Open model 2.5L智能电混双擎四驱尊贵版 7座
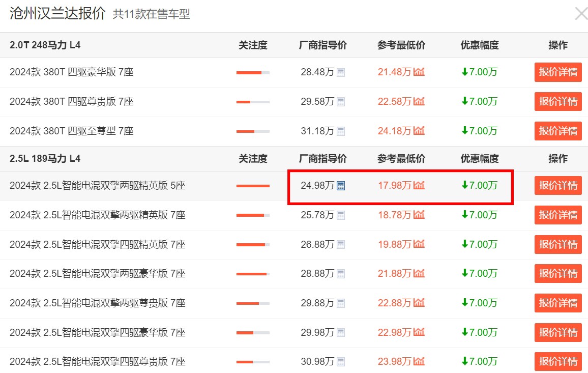Image resolution: width=588 pixels, height=373 pixels. 98,362
